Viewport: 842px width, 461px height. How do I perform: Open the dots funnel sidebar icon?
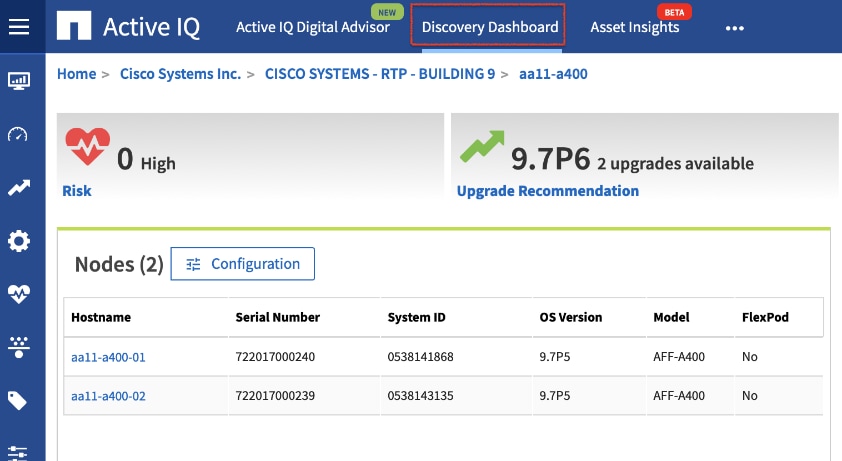point(19,347)
